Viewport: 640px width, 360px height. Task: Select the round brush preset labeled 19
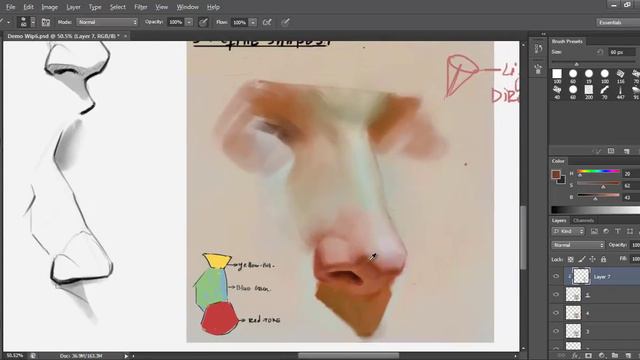589,76
